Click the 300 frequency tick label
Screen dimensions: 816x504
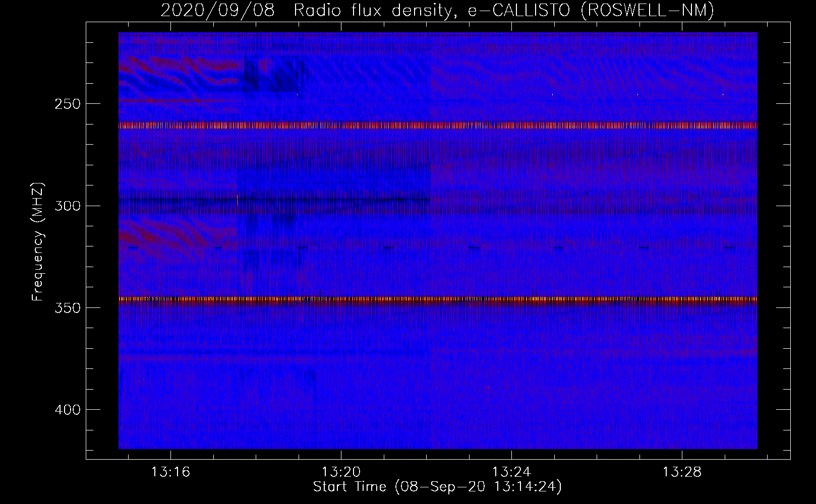point(67,206)
